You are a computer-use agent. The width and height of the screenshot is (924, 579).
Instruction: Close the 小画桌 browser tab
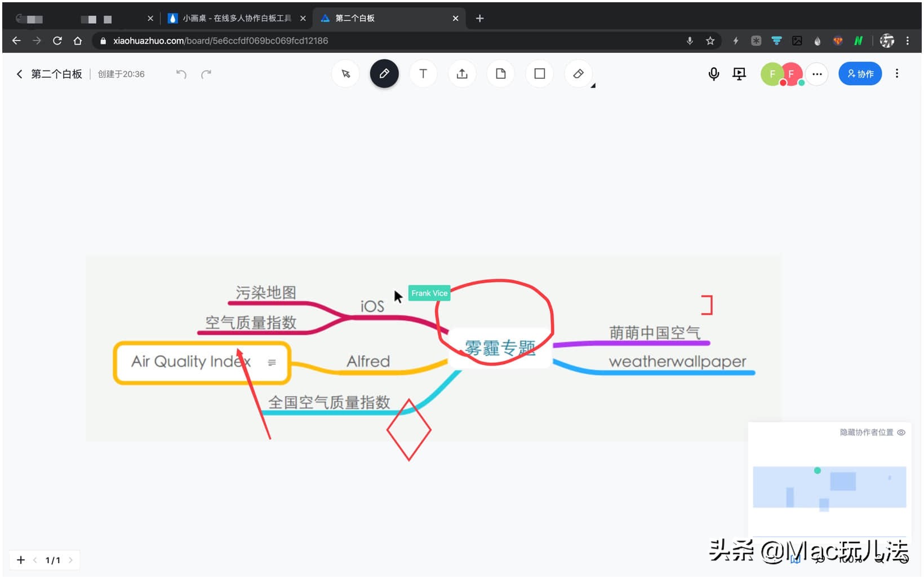[303, 19]
